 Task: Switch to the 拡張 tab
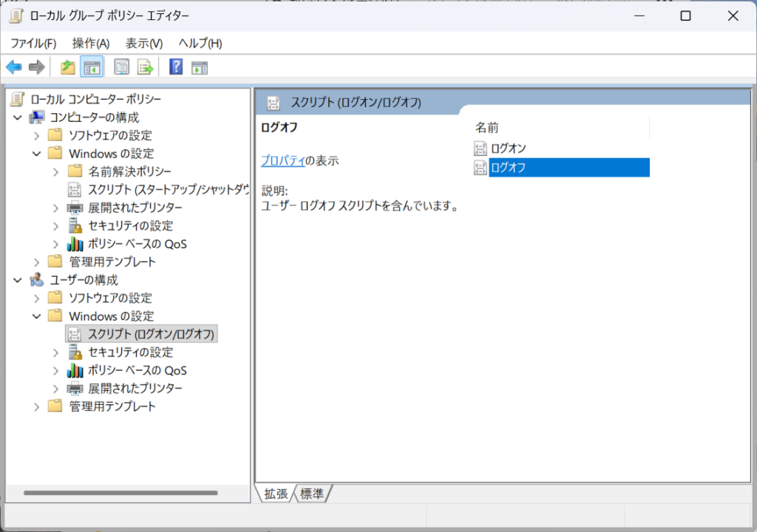pyautogui.click(x=276, y=494)
